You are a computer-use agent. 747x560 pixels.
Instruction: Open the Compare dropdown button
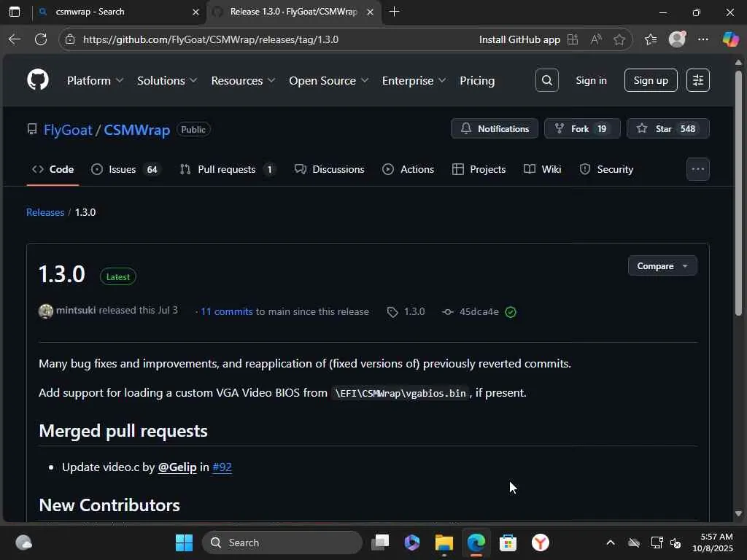[x=662, y=265]
